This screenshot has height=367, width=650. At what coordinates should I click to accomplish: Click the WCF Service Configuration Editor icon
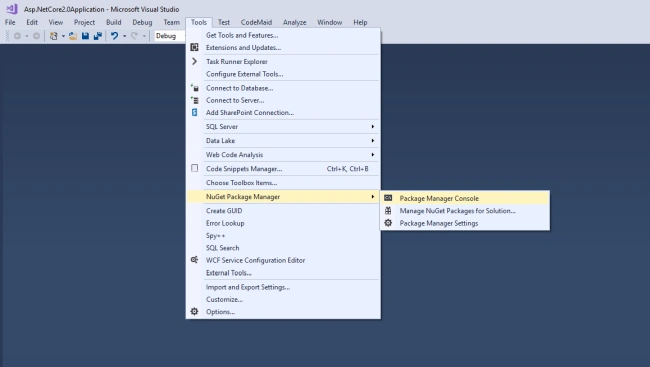click(x=194, y=260)
